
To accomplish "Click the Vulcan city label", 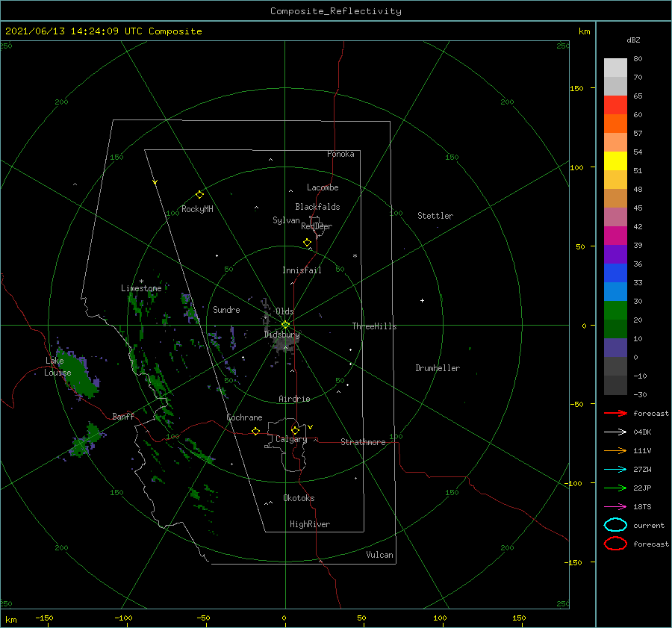I will [x=379, y=555].
